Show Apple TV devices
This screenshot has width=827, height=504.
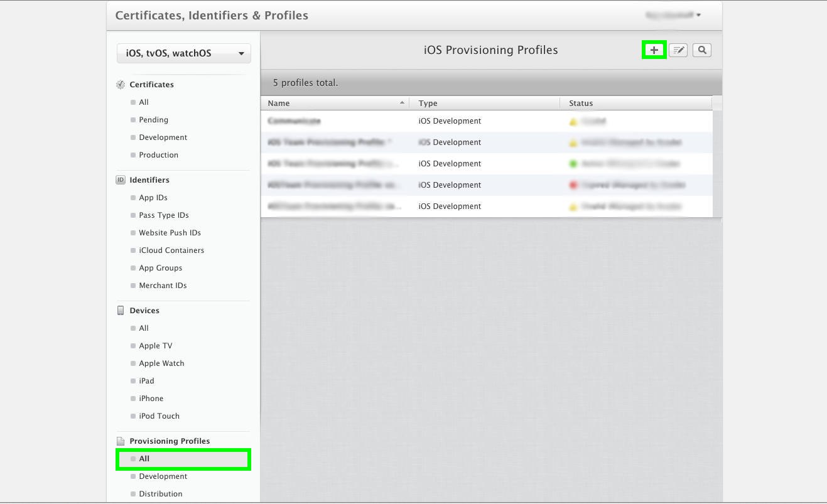click(x=156, y=346)
